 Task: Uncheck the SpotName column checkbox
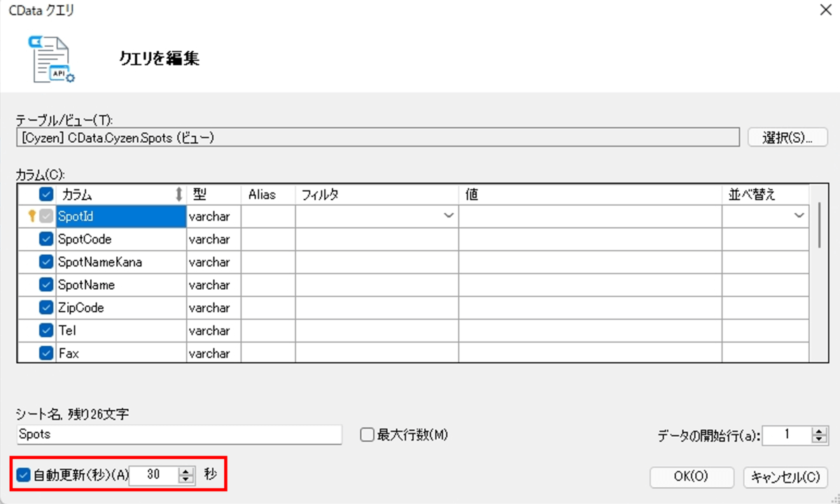point(46,285)
